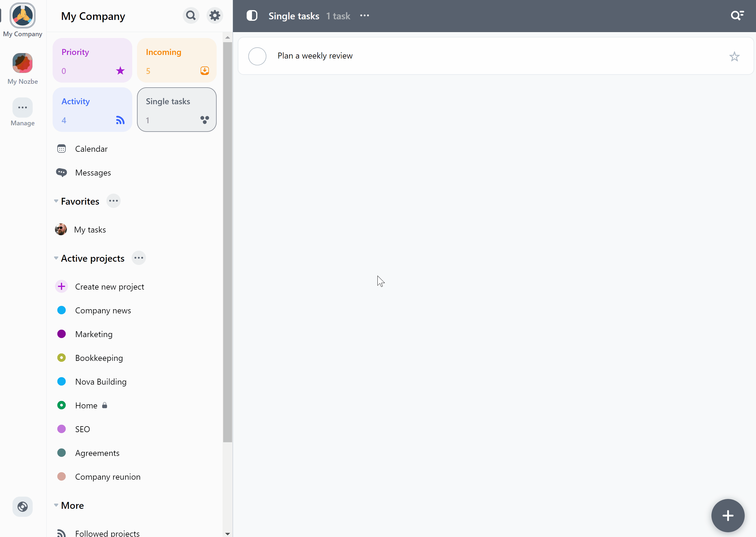This screenshot has width=756, height=537.
Task: Click the Priority star icon
Action: (120, 70)
